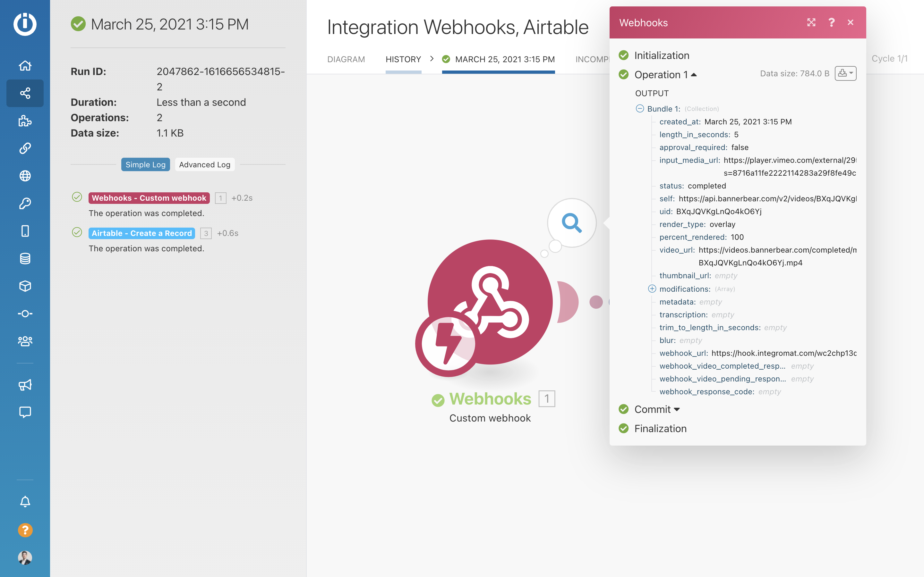Click the Webhooks - Custom webhook log entry
924x577 pixels.
(x=149, y=198)
